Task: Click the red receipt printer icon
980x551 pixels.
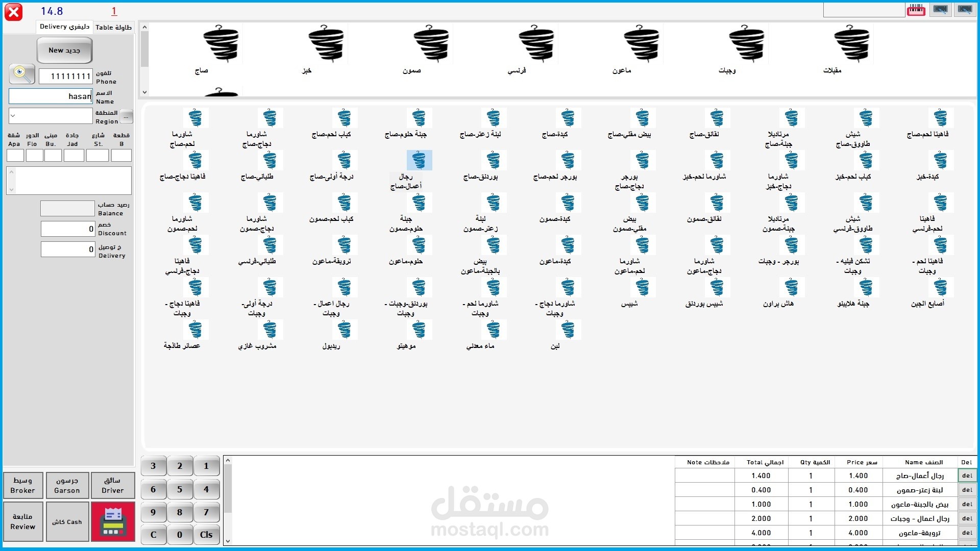Action: [113, 521]
